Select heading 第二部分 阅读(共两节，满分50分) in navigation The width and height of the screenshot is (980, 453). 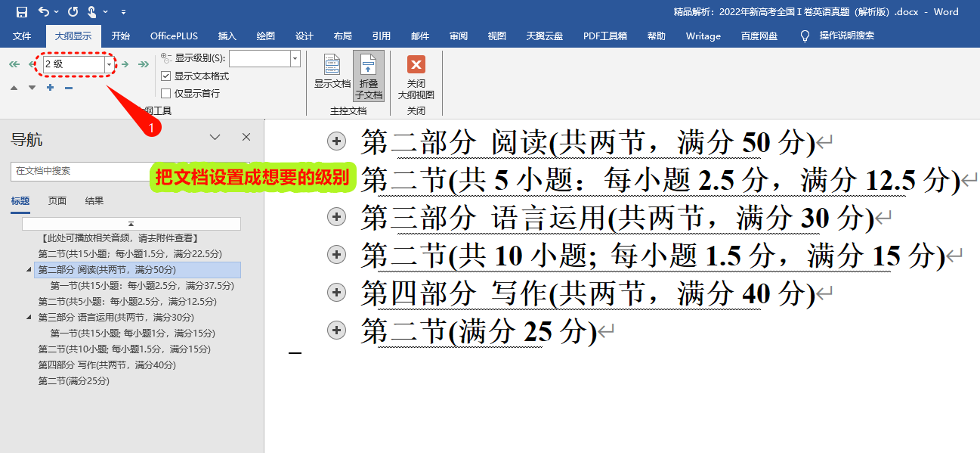[x=138, y=270]
